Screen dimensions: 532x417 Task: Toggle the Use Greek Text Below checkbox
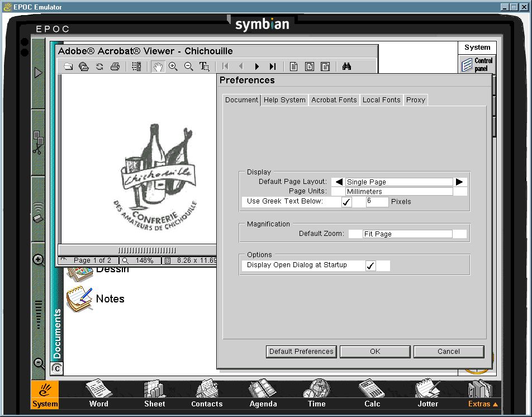pyautogui.click(x=346, y=202)
